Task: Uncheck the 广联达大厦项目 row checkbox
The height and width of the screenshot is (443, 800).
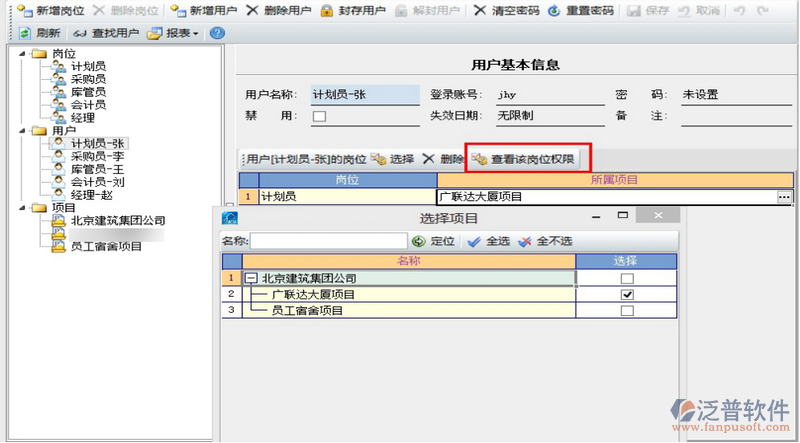Action: coord(627,294)
